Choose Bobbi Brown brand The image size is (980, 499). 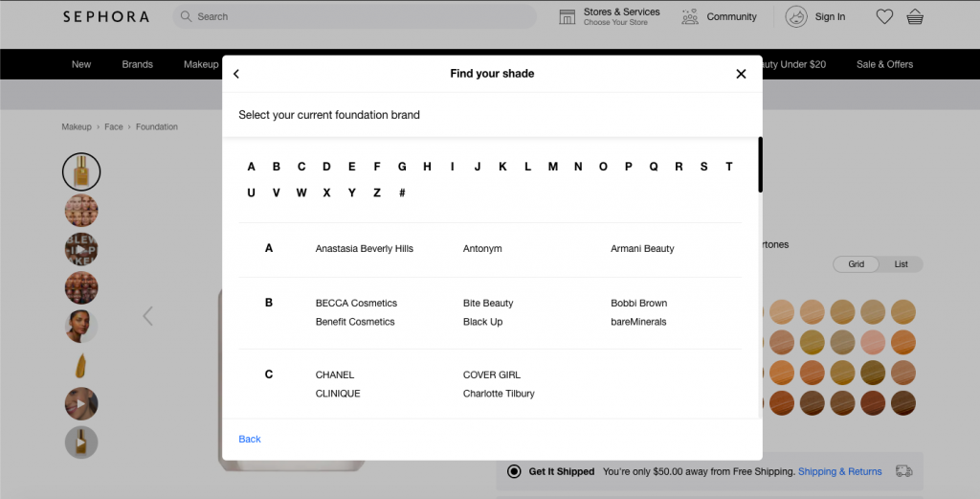[638, 303]
